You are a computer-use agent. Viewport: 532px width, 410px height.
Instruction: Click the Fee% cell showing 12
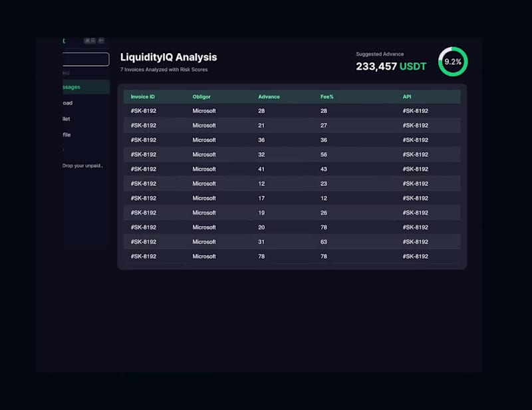point(324,199)
